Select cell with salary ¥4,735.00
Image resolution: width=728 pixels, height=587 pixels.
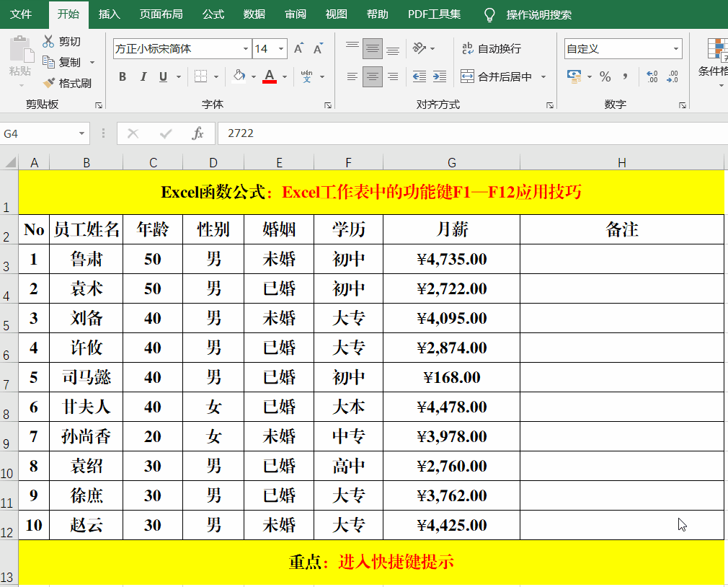[452, 259]
